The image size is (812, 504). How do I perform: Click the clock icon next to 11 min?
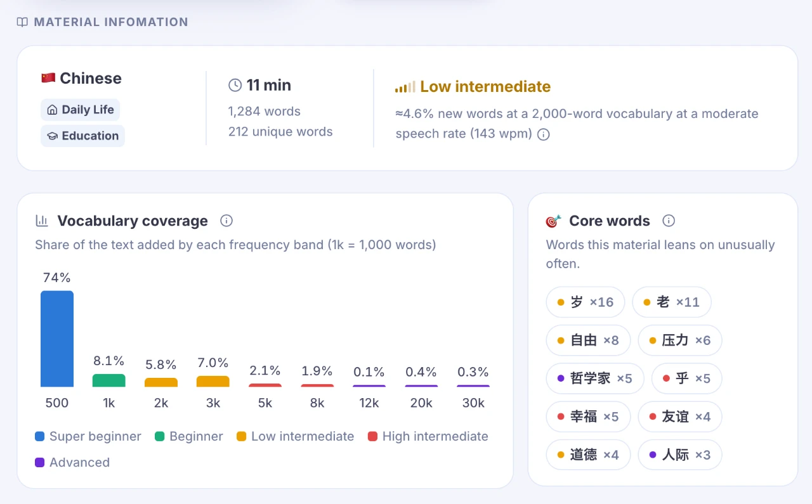coord(235,85)
